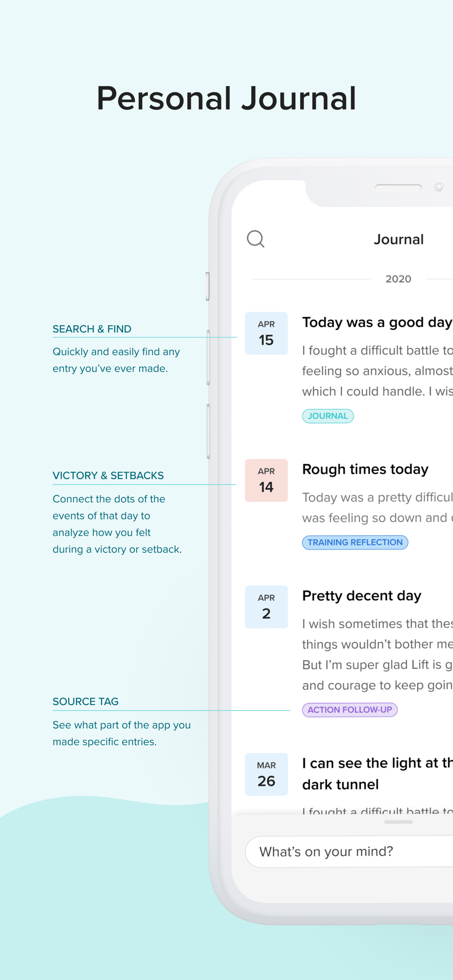The image size is (453, 980).
Task: Grab the bottom sheet drag handle
Action: [x=398, y=822]
